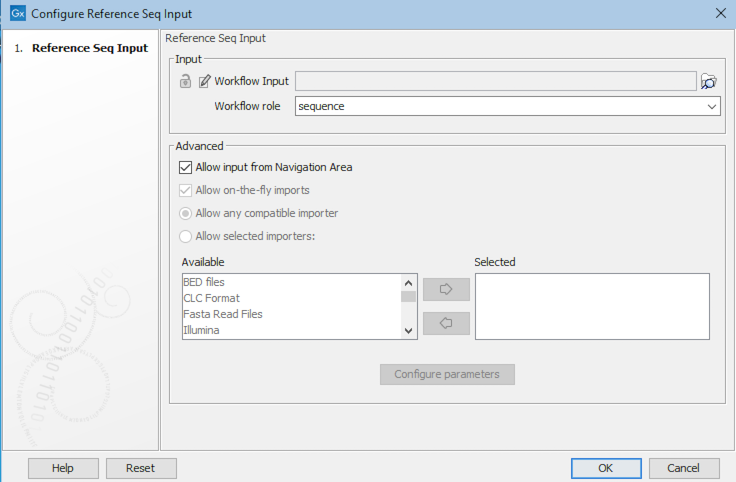The image size is (736, 482).
Task: Select Reference Seq Input step in left panel
Action: pos(89,48)
